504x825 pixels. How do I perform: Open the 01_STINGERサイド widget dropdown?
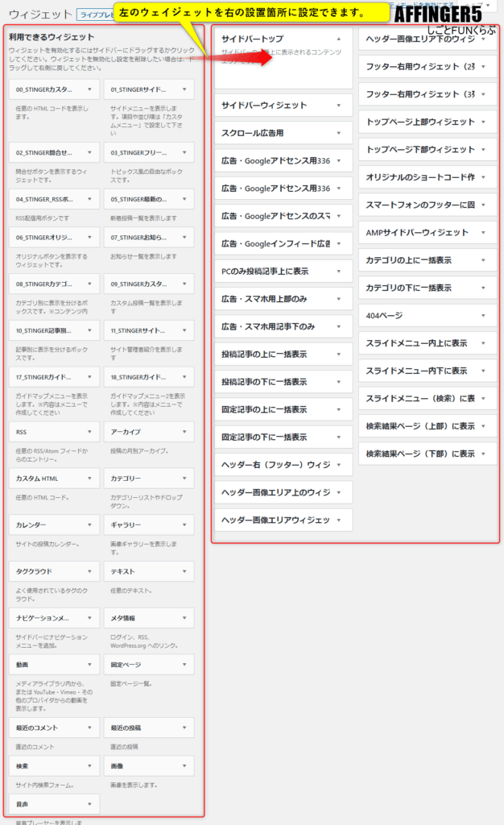click(x=184, y=89)
